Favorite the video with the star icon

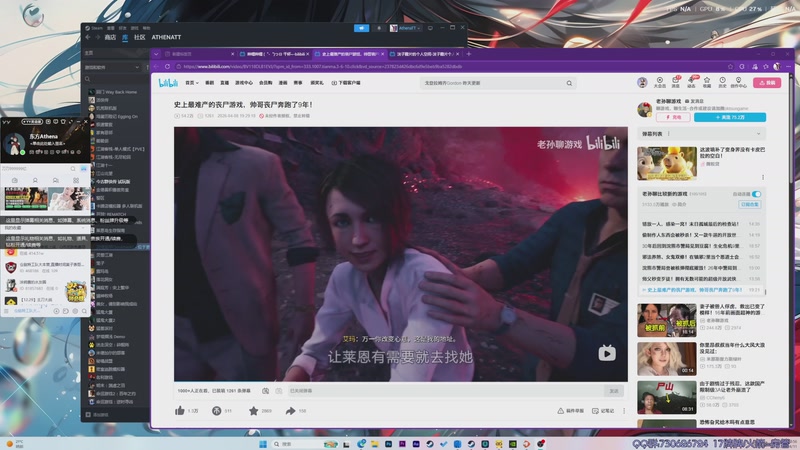click(253, 411)
